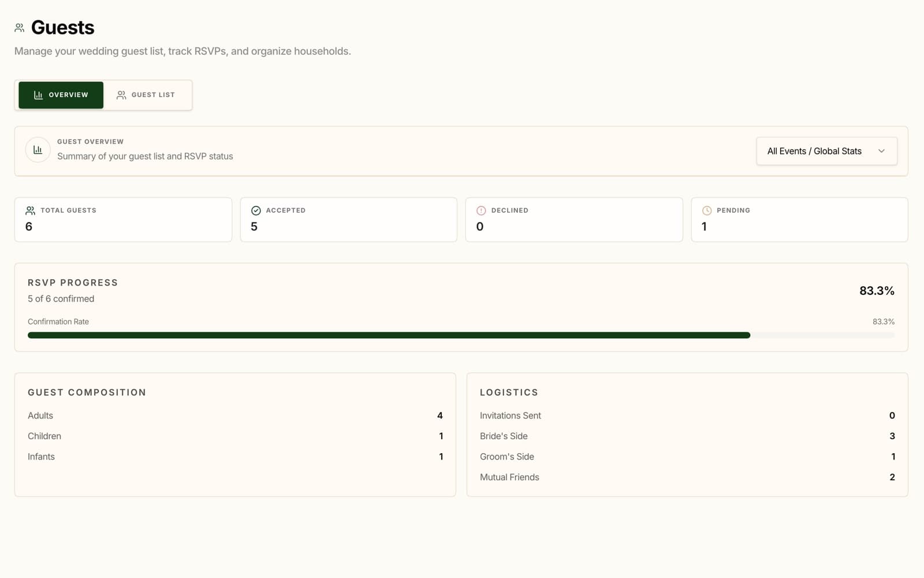This screenshot has height=578, width=924.
Task: Click the people icon beside Guests heading
Action: pyautogui.click(x=19, y=28)
